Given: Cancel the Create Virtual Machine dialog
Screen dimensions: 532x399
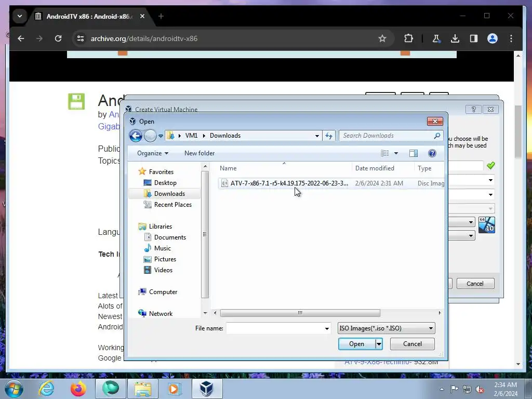Looking at the screenshot, I should click(x=475, y=284).
